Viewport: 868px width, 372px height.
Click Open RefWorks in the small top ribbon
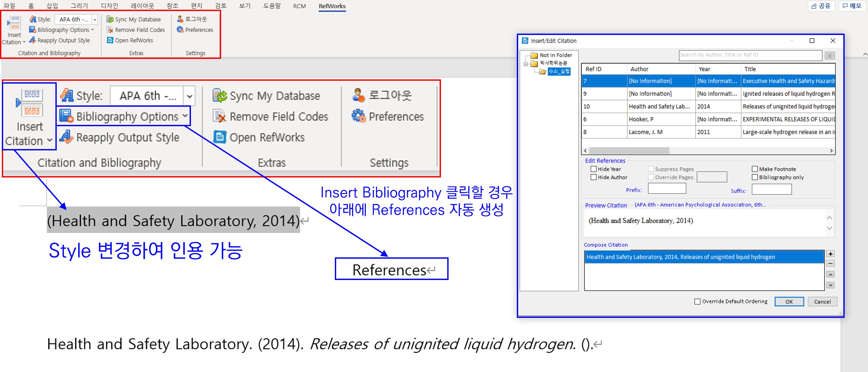pyautogui.click(x=130, y=40)
